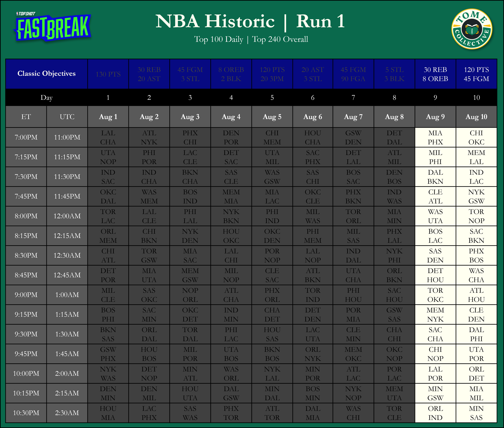The height and width of the screenshot is (428, 504).
Task: Click the Classic Objectives header cell
Action: pyautogui.click(x=46, y=74)
